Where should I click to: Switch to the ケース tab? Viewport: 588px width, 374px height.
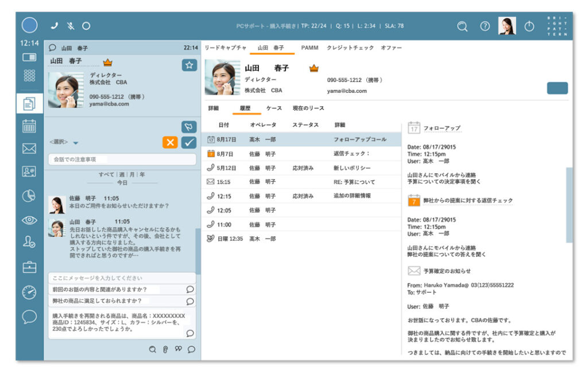point(274,108)
